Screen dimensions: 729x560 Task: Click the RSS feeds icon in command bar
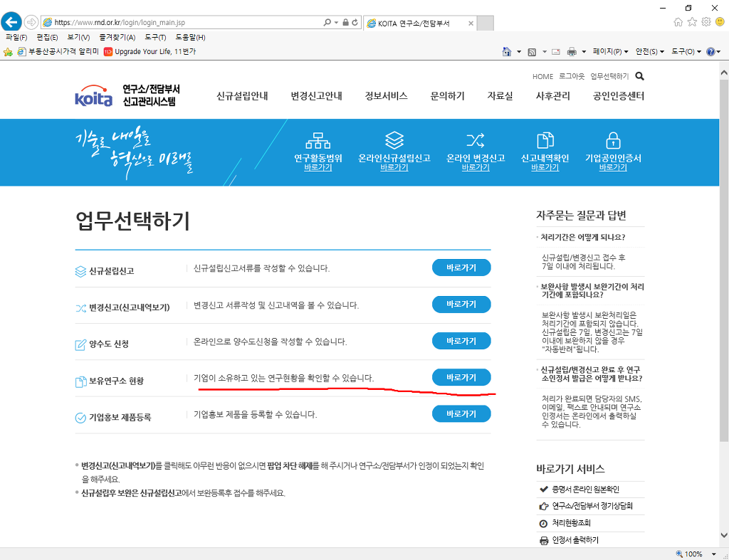point(532,52)
